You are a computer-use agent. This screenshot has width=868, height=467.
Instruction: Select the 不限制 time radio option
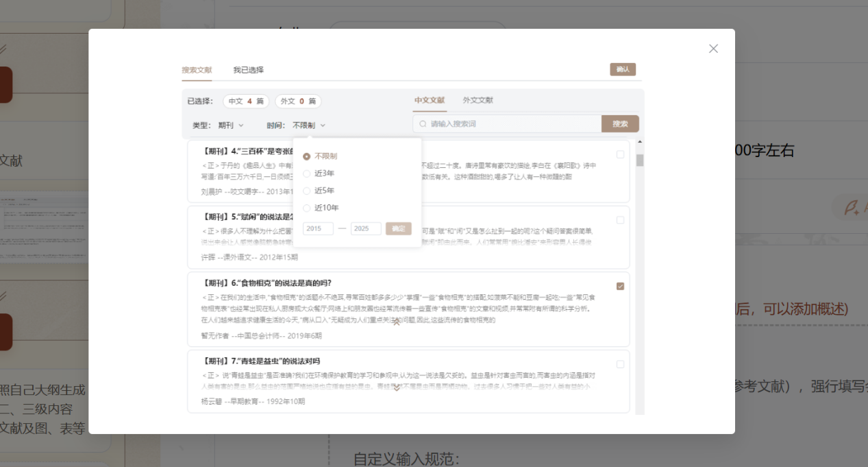pos(320,156)
